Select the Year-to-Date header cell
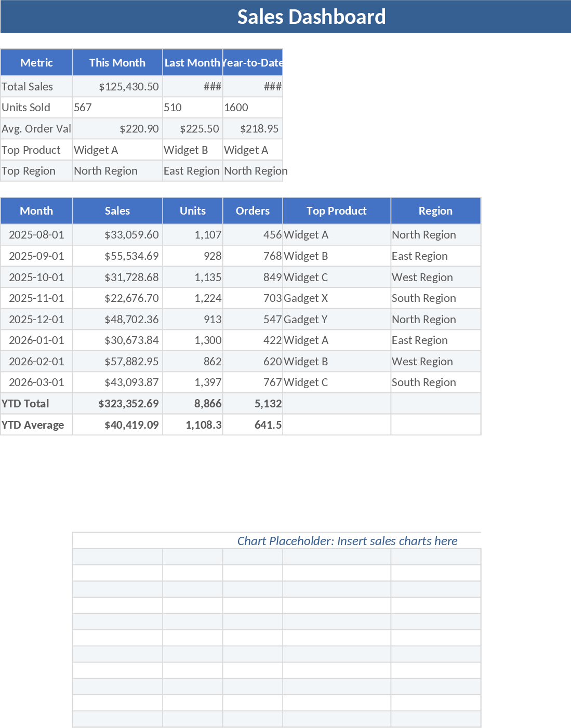 click(253, 62)
